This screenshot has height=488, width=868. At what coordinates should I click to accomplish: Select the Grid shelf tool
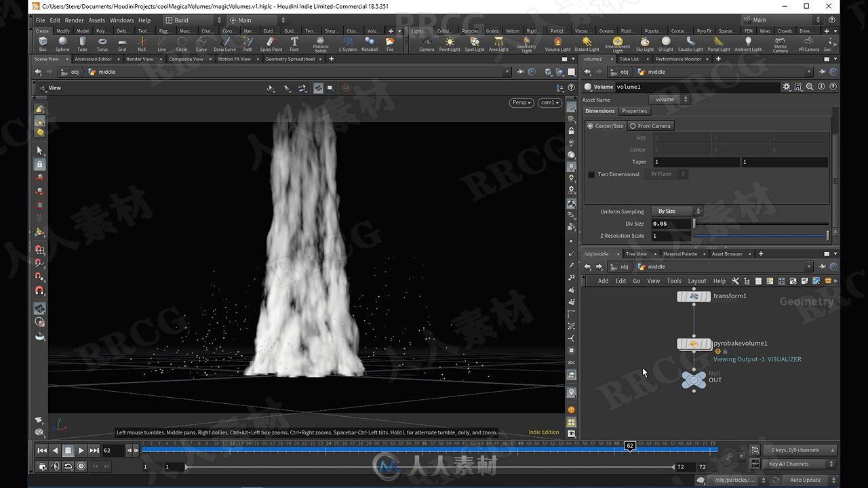click(122, 44)
